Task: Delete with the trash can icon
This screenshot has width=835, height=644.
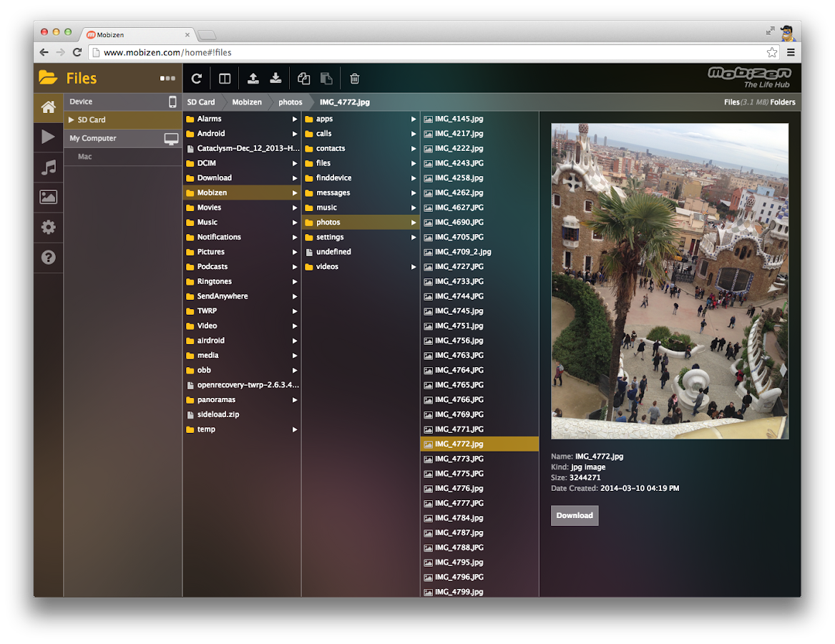Action: 354,79
